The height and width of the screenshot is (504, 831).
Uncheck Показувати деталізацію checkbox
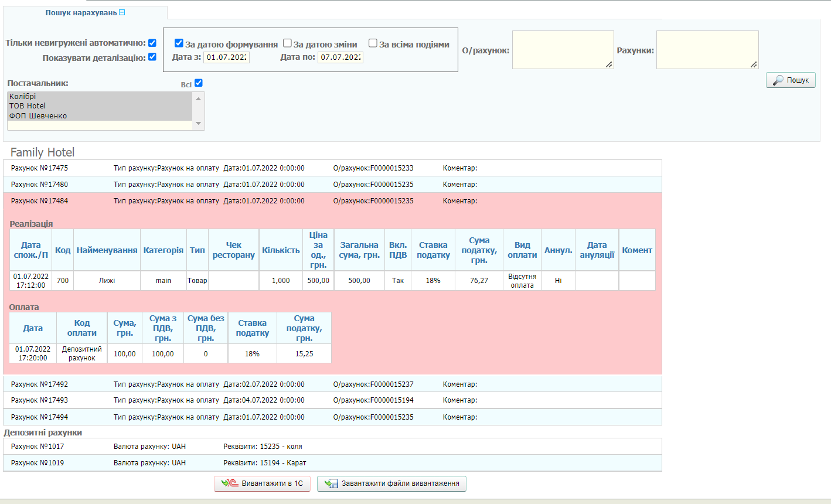[x=152, y=57]
